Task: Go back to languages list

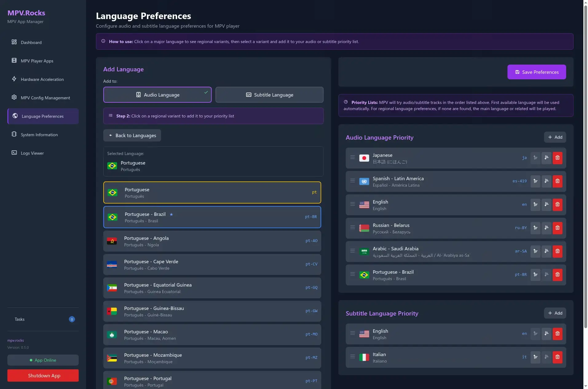Action: (132, 136)
